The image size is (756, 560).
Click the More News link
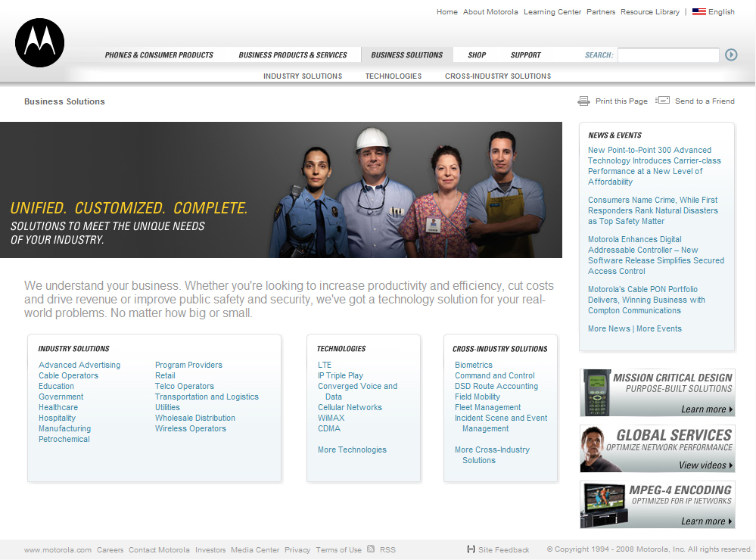[x=608, y=328]
